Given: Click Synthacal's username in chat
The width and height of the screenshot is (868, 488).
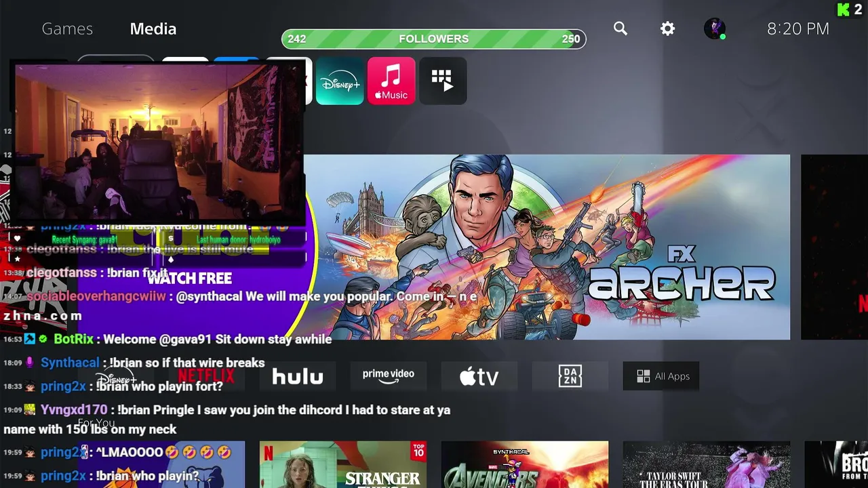Looking at the screenshot, I should tap(70, 363).
